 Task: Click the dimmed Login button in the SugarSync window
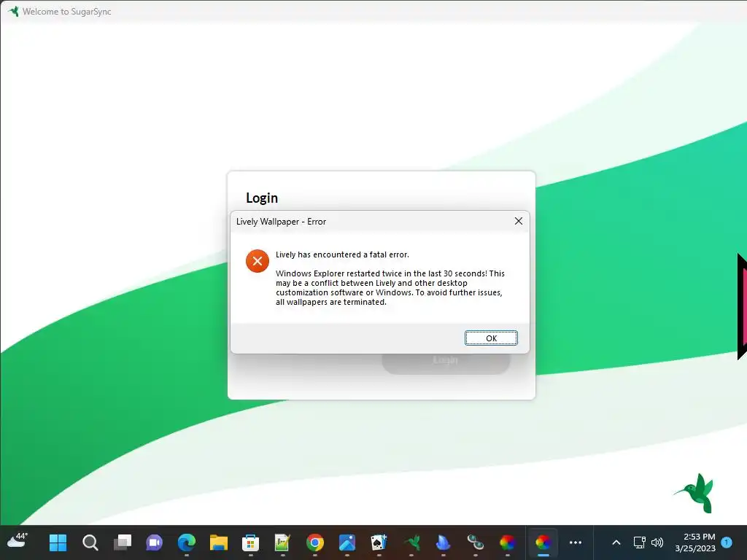(x=446, y=360)
